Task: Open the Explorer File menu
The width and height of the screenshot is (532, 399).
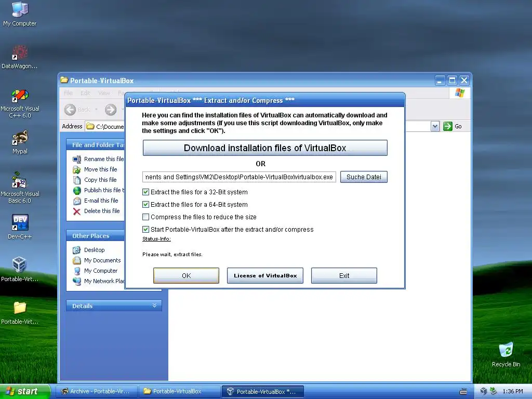Action: [x=68, y=93]
